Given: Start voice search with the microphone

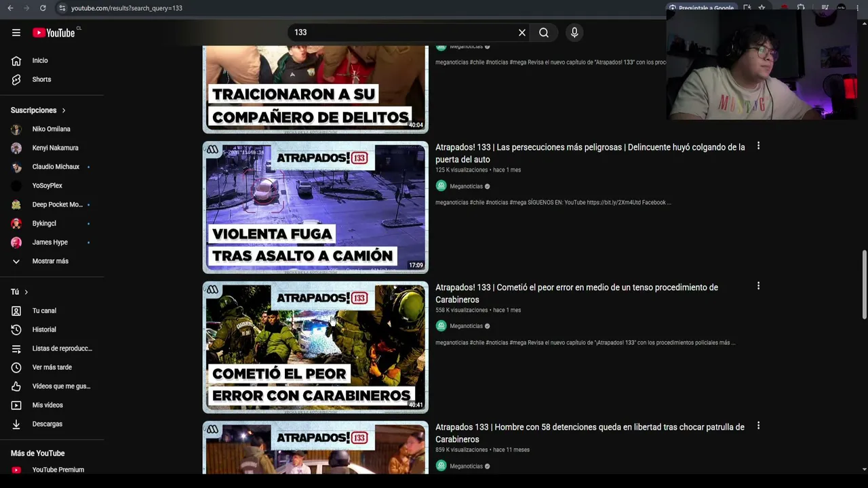Looking at the screenshot, I should click(574, 33).
